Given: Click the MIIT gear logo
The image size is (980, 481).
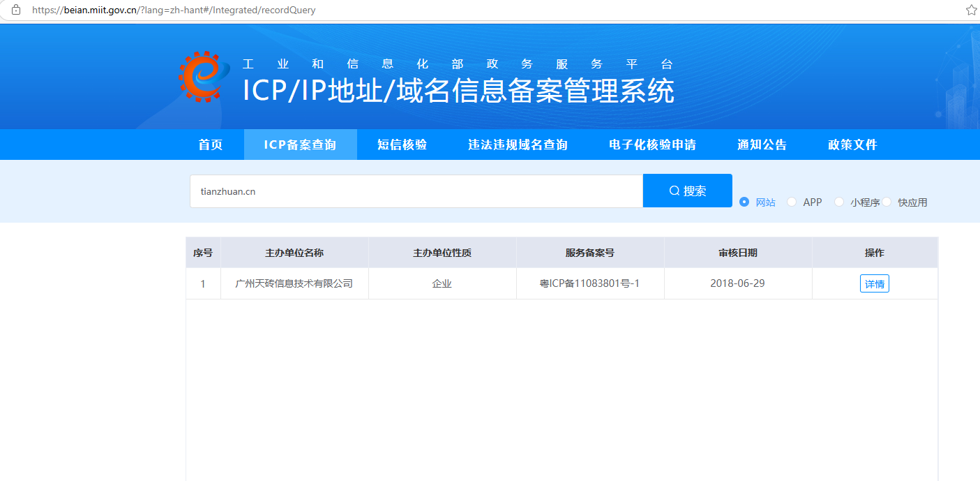Looking at the screenshot, I should click(203, 76).
